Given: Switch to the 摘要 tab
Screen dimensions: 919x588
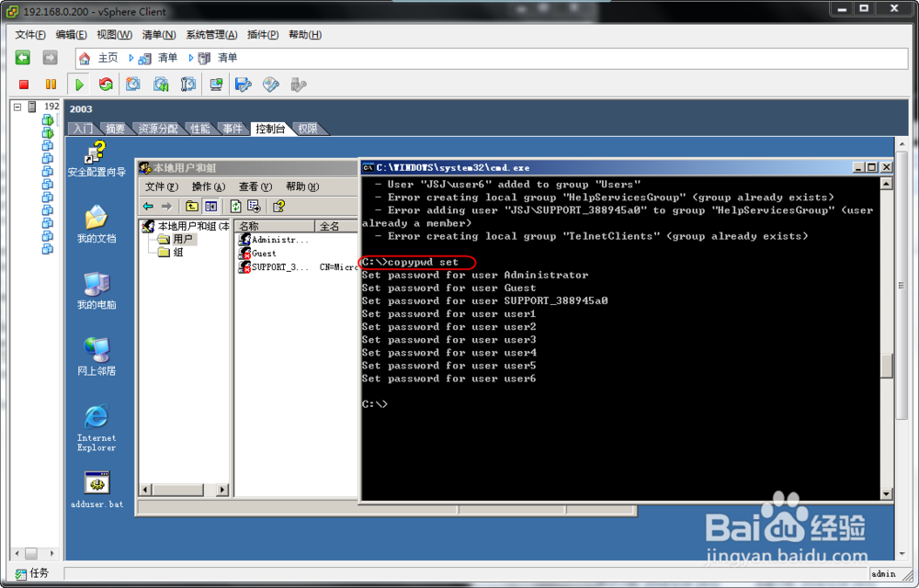Looking at the screenshot, I should tap(115, 129).
